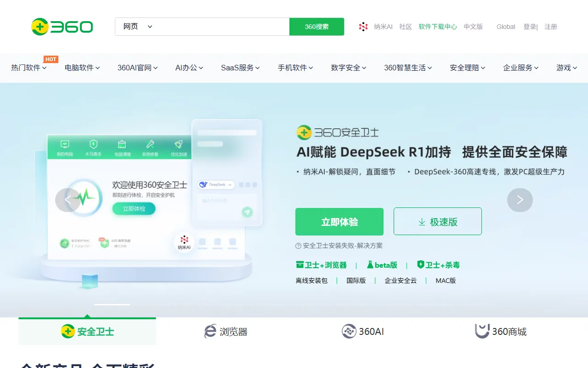Viewport: 588px width, 368px height.
Task: Open the 企业服务 navigation menu
Action: pos(520,68)
